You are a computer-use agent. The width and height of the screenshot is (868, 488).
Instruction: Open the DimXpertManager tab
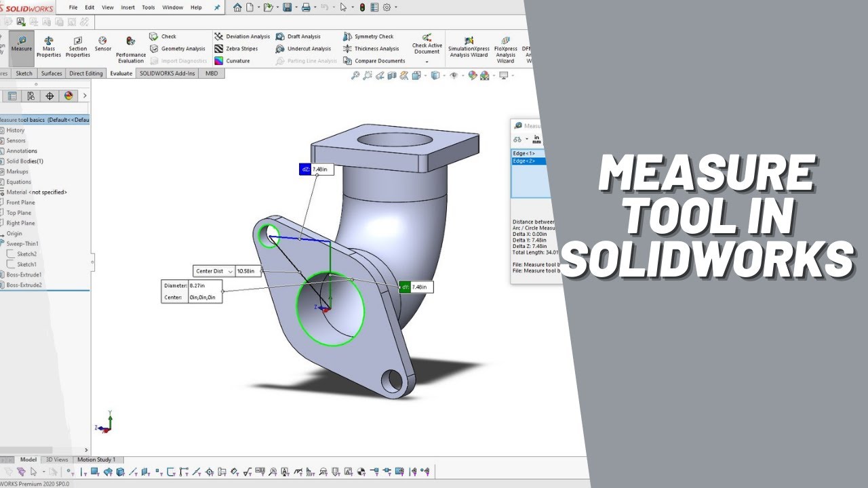(x=50, y=96)
